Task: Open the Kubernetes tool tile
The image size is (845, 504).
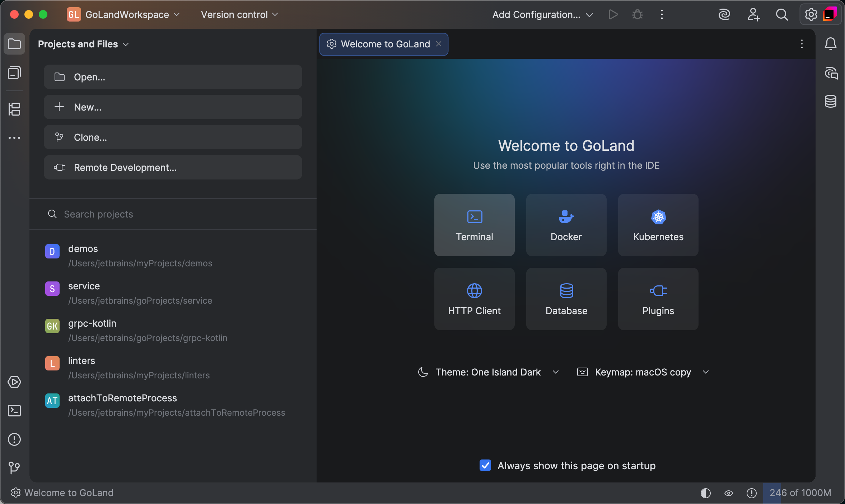Action: coord(658,225)
